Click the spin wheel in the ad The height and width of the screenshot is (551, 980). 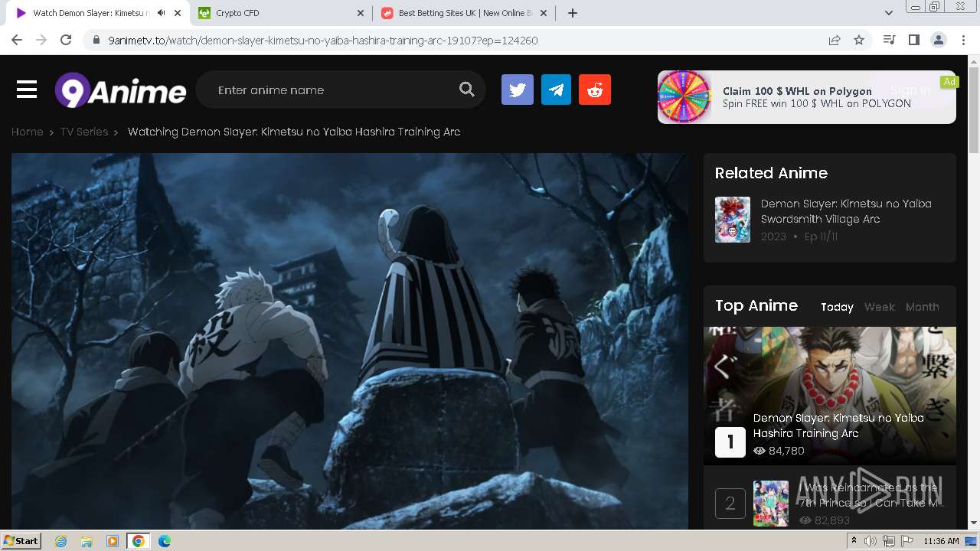(x=684, y=97)
